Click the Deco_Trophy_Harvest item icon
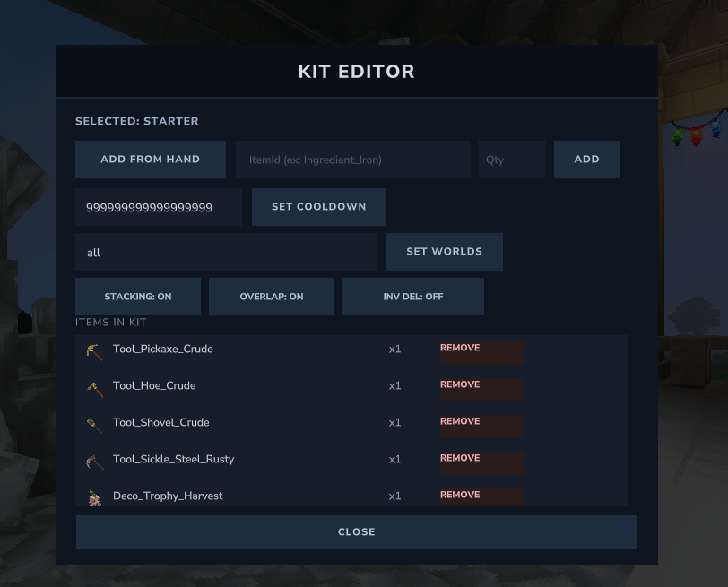Viewport: 728px width, 587px height. click(94, 497)
